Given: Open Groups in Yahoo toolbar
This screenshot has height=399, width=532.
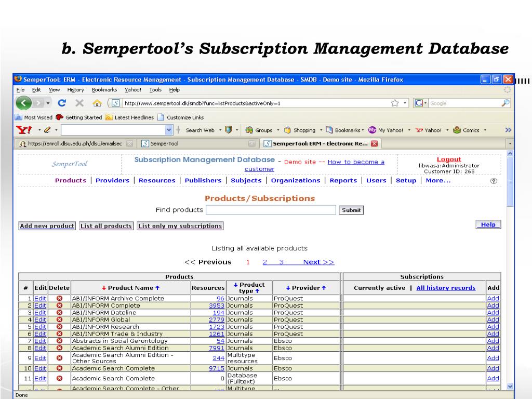Looking at the screenshot, I should click(260, 130).
